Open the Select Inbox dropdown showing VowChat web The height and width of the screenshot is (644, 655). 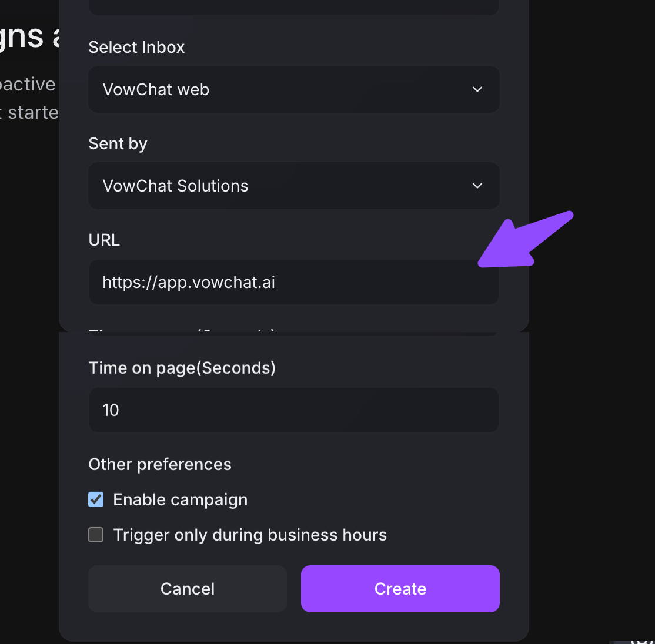(282, 89)
